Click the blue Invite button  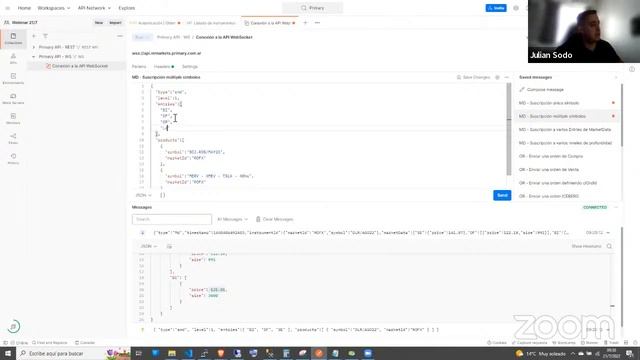pyautogui.click(x=496, y=8)
